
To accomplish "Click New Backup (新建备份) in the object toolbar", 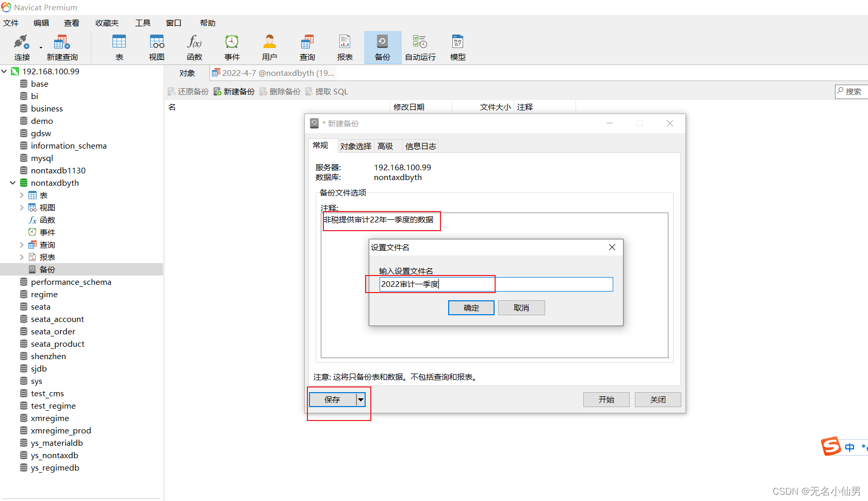I will click(x=234, y=91).
